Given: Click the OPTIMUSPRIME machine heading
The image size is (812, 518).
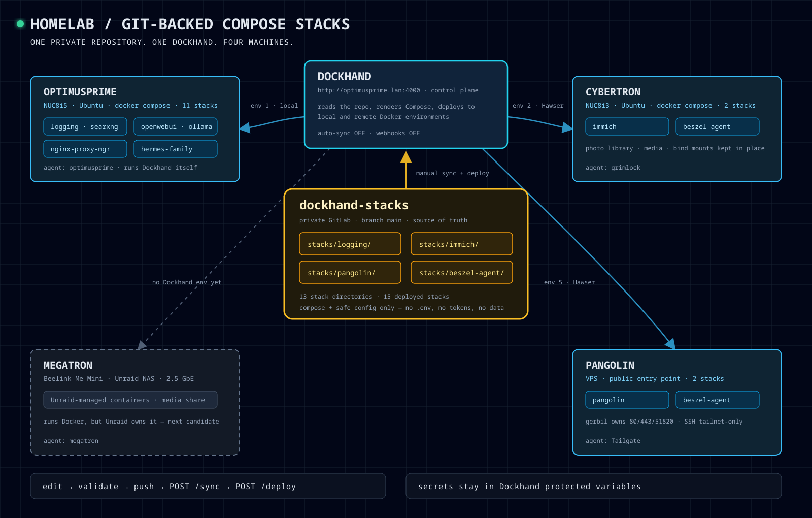Looking at the screenshot, I should coord(80,92).
